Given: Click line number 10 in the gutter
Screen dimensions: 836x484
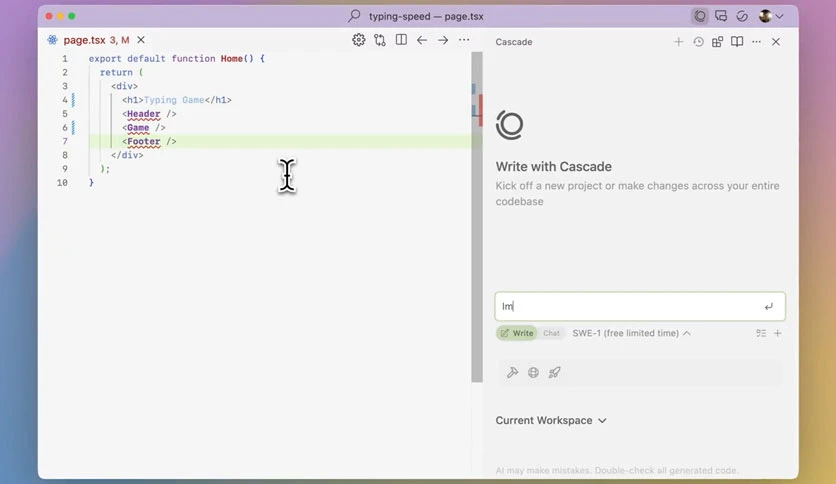Looking at the screenshot, I should click(x=62, y=182).
